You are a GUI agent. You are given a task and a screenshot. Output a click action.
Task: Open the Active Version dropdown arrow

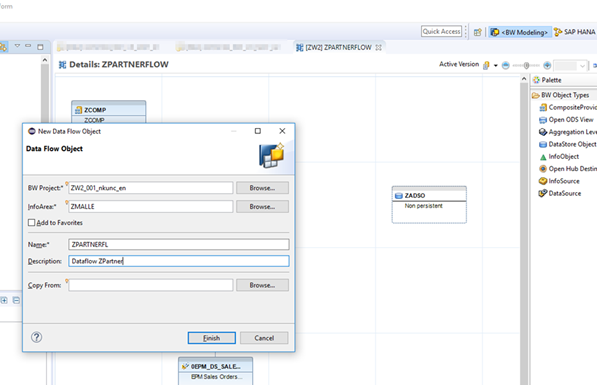496,65
